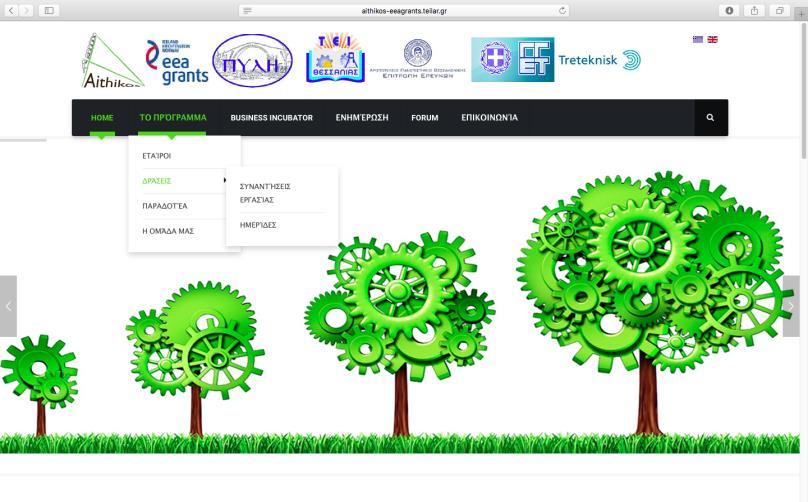This screenshot has height=502, width=808.
Task: Open the Safari downloads button
Action: click(729, 10)
